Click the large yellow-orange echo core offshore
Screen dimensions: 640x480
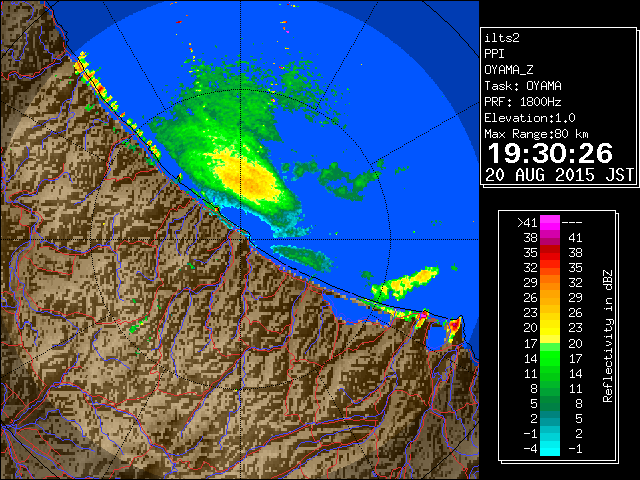click(245, 176)
